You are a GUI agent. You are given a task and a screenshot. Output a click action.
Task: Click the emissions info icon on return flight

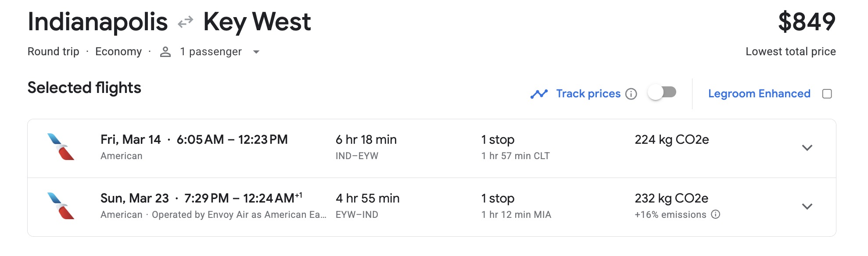(x=716, y=214)
